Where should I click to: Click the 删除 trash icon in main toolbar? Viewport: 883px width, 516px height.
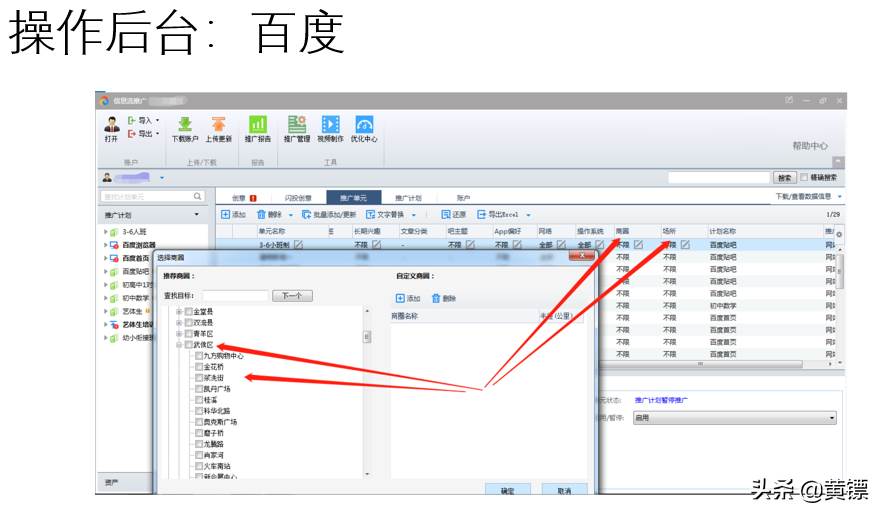[x=261, y=215]
